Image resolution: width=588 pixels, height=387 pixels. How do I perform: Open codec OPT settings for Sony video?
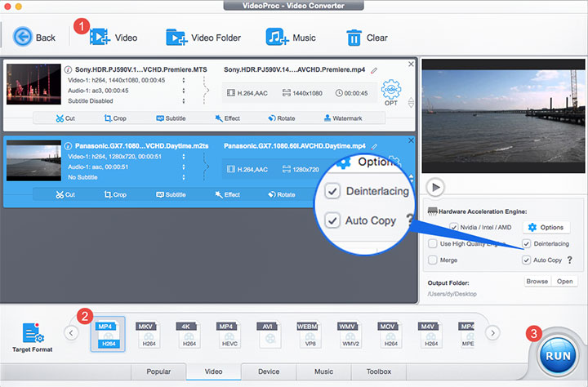point(391,92)
